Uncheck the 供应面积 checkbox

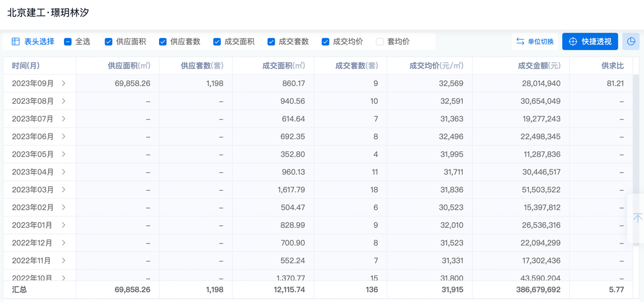pos(108,42)
